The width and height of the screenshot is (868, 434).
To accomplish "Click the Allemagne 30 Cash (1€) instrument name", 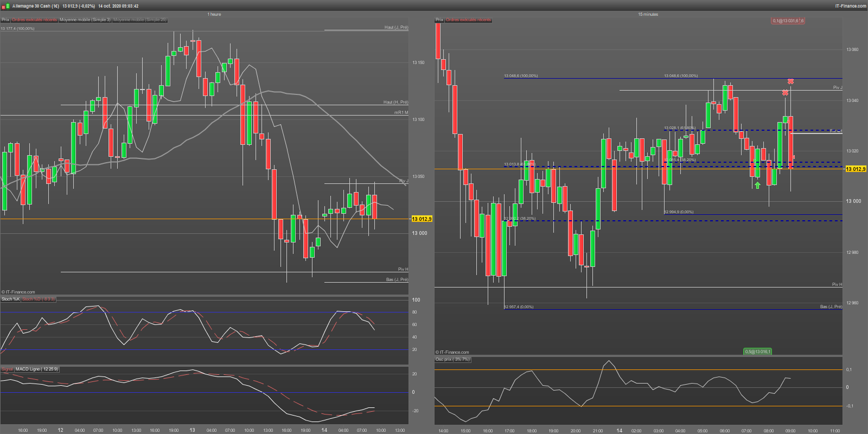I will (x=36, y=6).
